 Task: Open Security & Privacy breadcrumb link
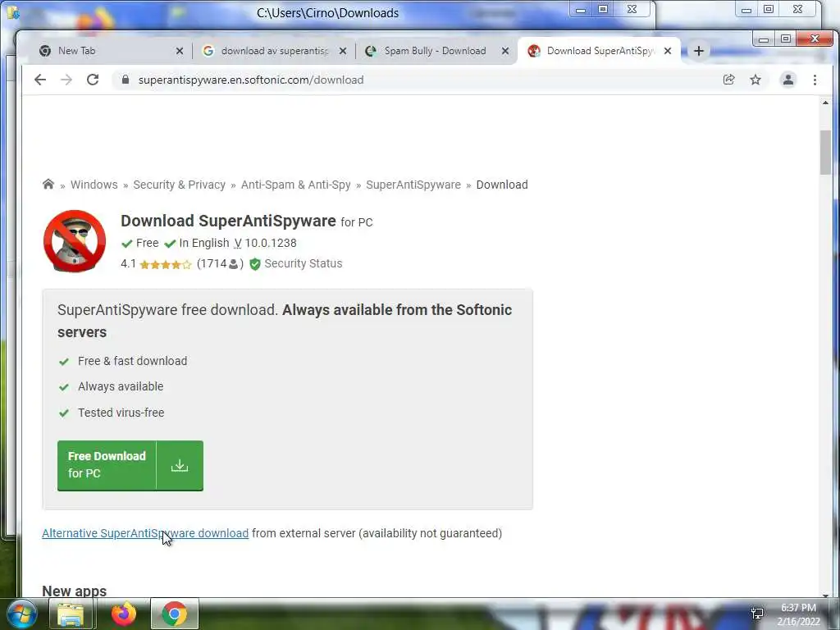click(179, 185)
